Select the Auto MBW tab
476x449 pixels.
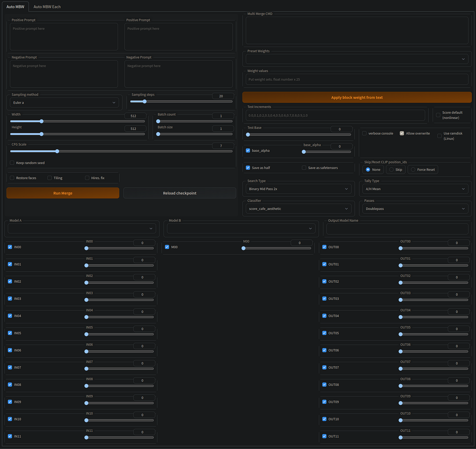15,7
